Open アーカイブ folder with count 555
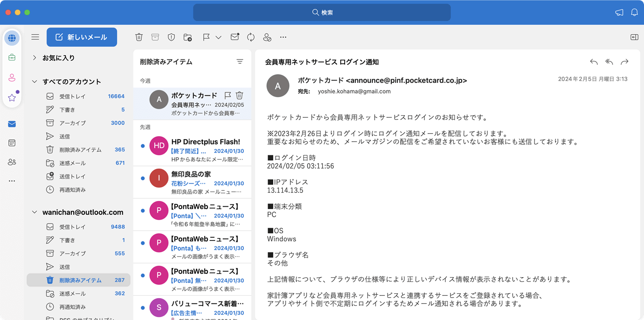The width and height of the screenshot is (644, 320). (x=79, y=253)
